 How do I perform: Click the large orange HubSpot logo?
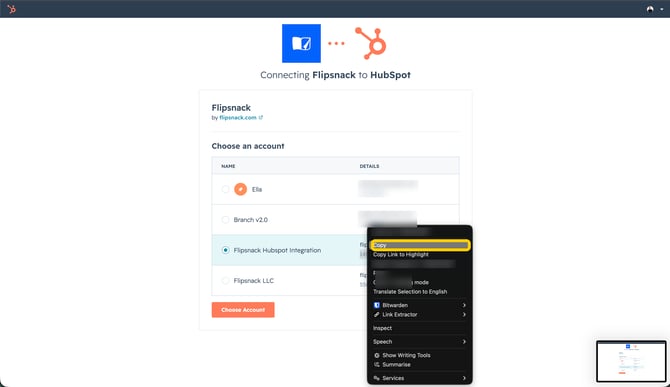coord(371,43)
